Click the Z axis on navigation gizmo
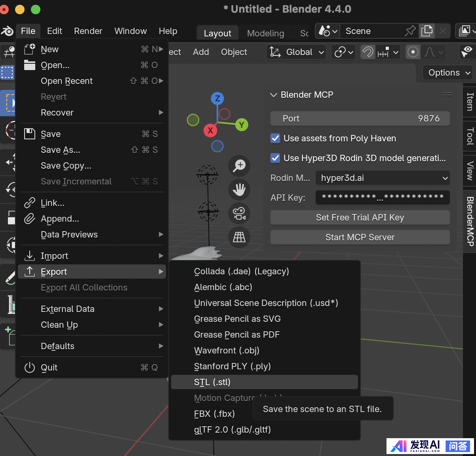The height and width of the screenshot is (456, 476). [x=217, y=98]
